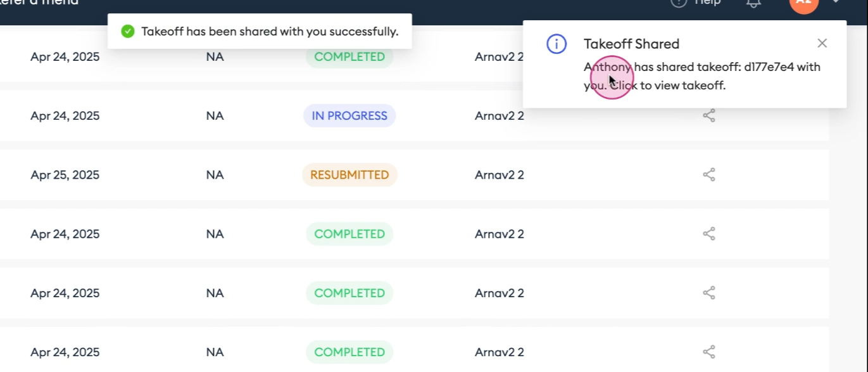Click Arnav2 2 in the RESUBMITTED row
The image size is (868, 372).
pyautogui.click(x=500, y=175)
